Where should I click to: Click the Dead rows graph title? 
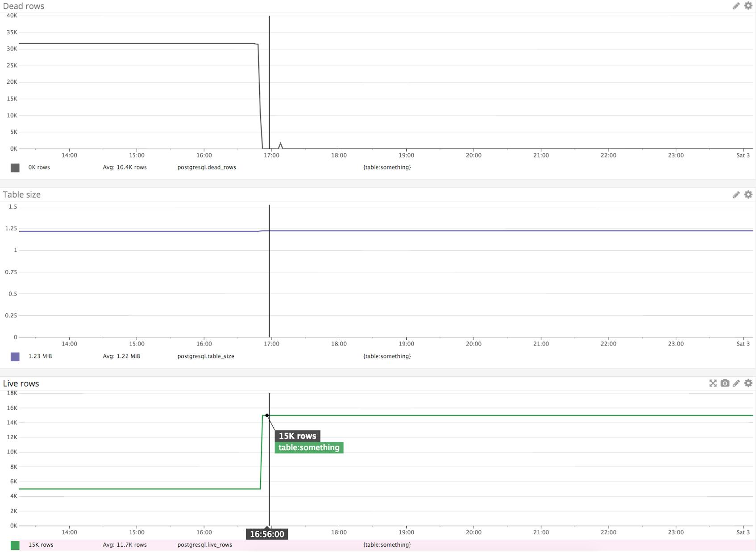[24, 6]
